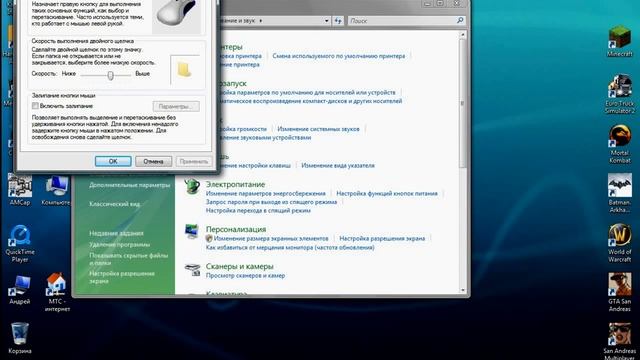This screenshot has width=640, height=360.
Task: Select the МТС-интернет desktop shortcut
Action: [x=57, y=292]
